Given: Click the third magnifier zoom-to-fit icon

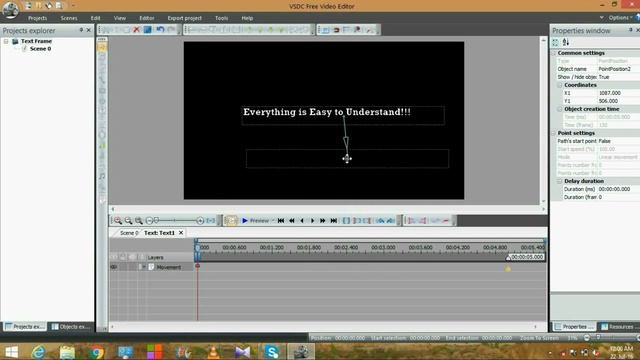Looking at the screenshot, I should coord(139,220).
